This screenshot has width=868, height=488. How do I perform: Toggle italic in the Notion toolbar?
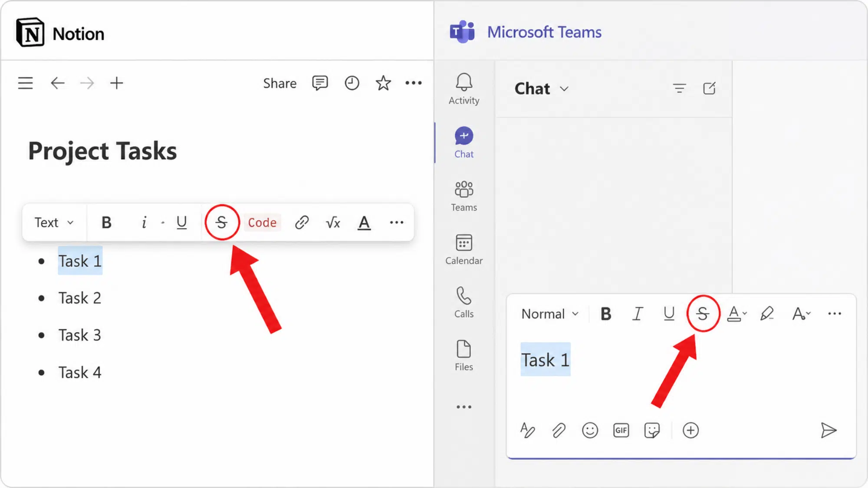pyautogui.click(x=144, y=223)
